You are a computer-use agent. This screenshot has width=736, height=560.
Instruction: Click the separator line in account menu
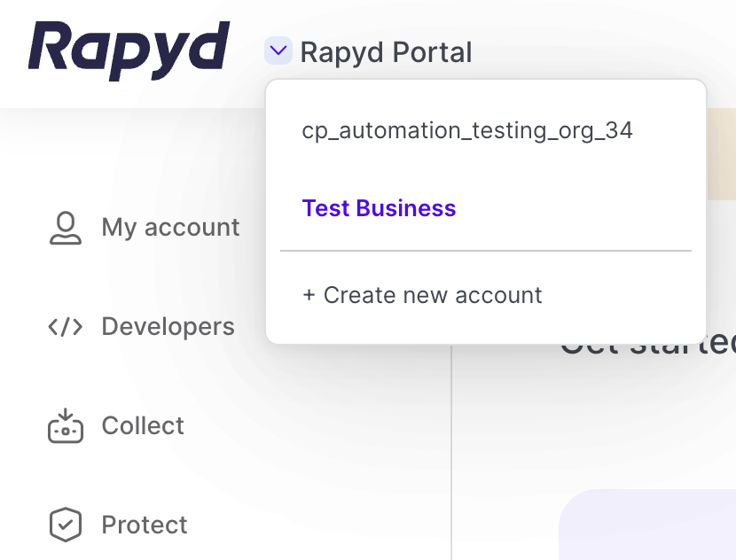pyautogui.click(x=485, y=251)
